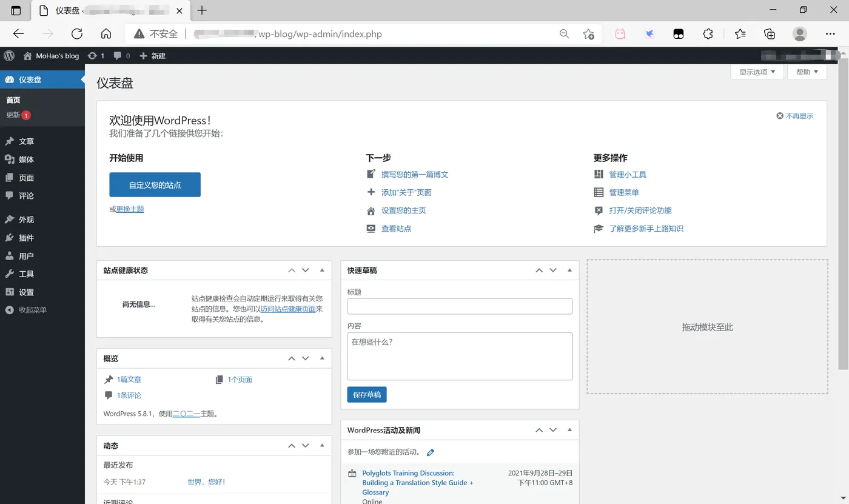849x504 pixels.
Task: Dismiss welcome panel via 不再显示
Action: (795, 116)
